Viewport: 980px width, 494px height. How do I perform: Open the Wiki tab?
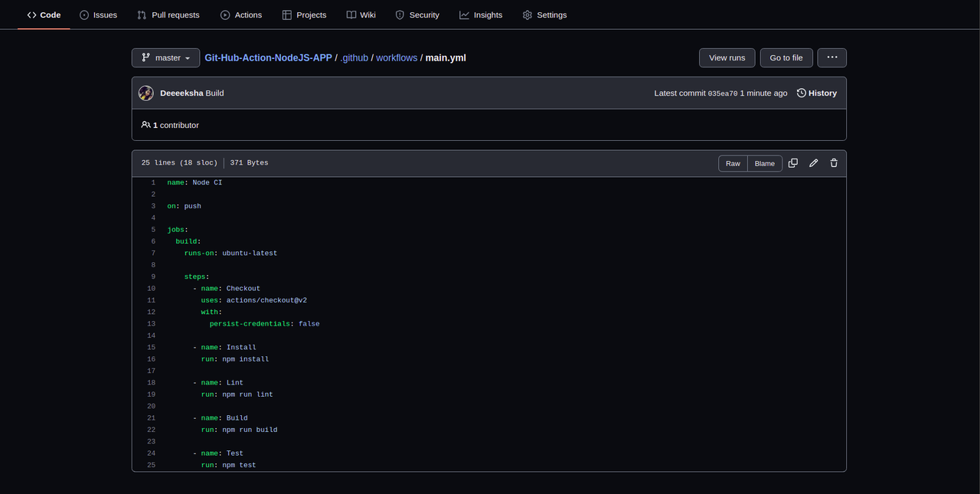click(x=361, y=15)
